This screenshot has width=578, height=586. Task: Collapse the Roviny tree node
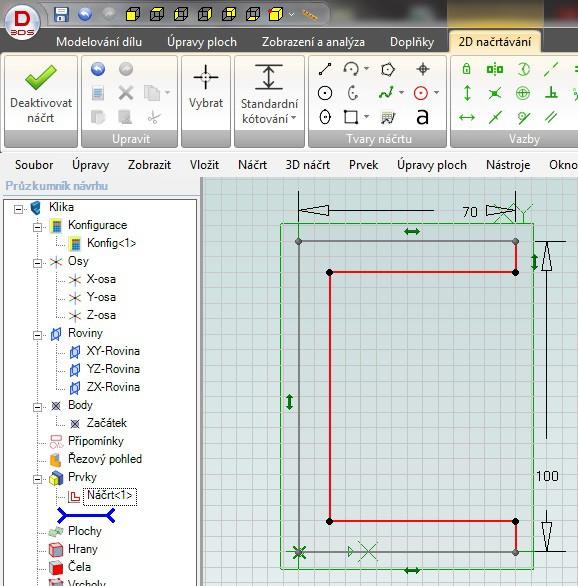(37, 335)
